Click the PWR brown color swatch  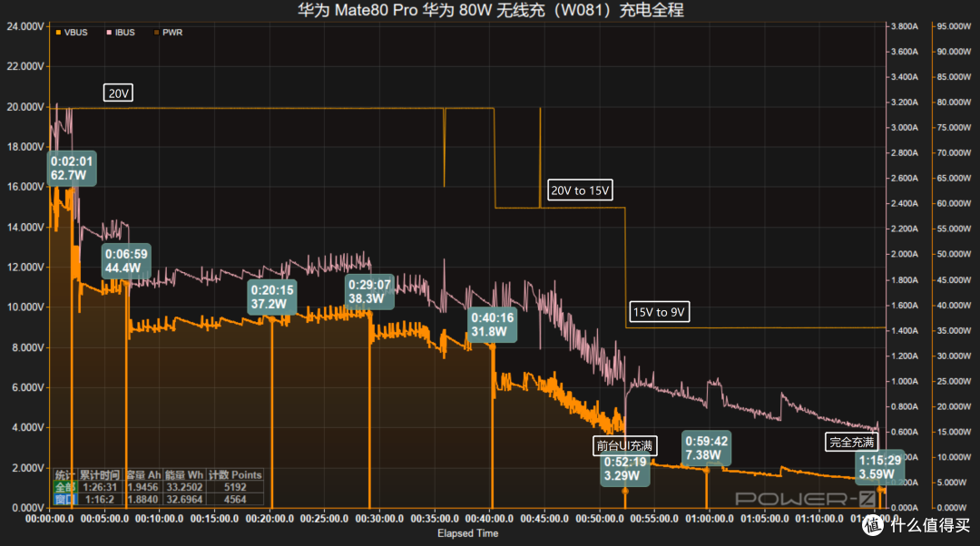point(156,33)
